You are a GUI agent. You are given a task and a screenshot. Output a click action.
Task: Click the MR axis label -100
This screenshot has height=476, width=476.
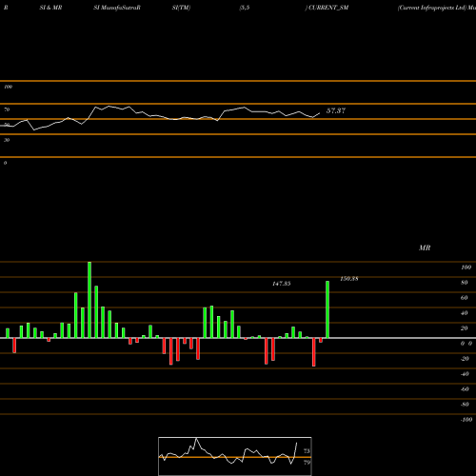(466, 420)
